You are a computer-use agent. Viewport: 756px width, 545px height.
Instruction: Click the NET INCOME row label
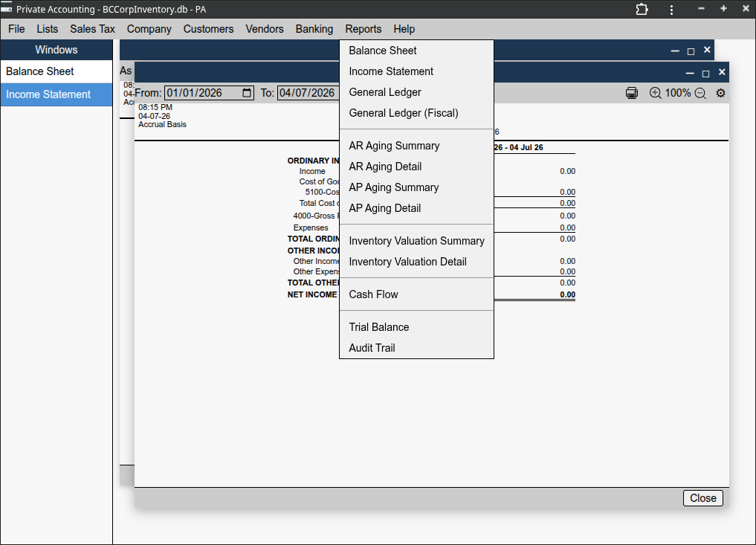point(312,294)
